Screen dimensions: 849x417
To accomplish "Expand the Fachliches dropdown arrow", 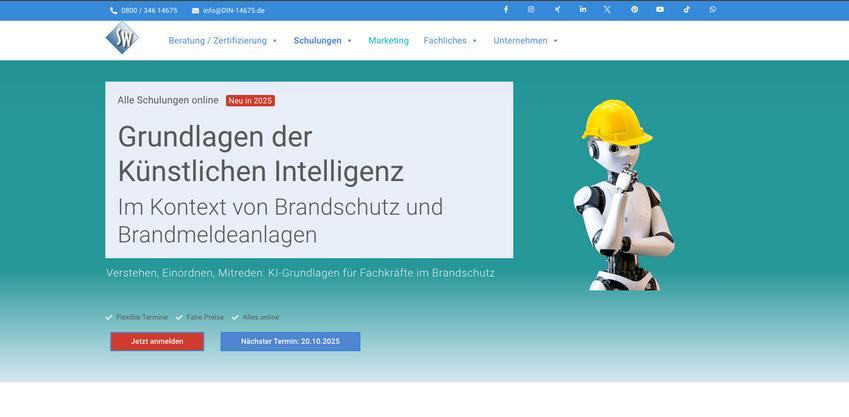I will coord(475,41).
